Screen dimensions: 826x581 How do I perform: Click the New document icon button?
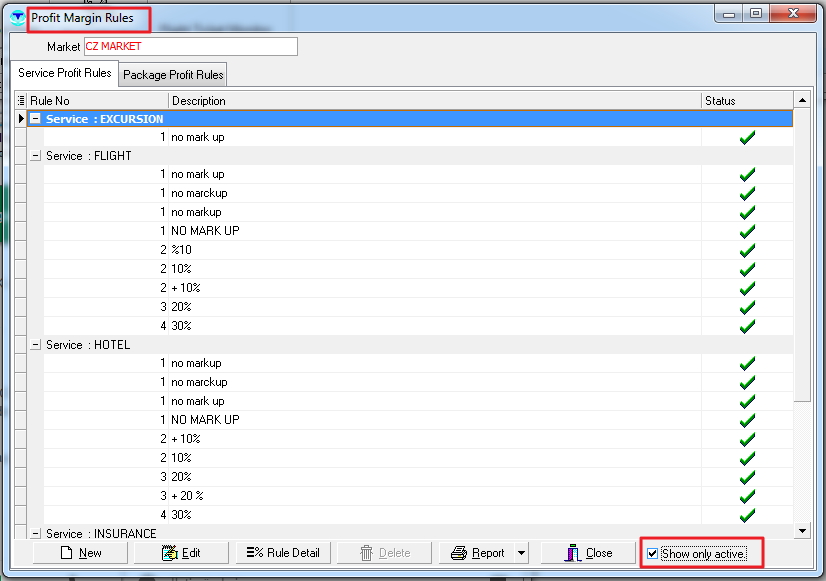click(66, 553)
